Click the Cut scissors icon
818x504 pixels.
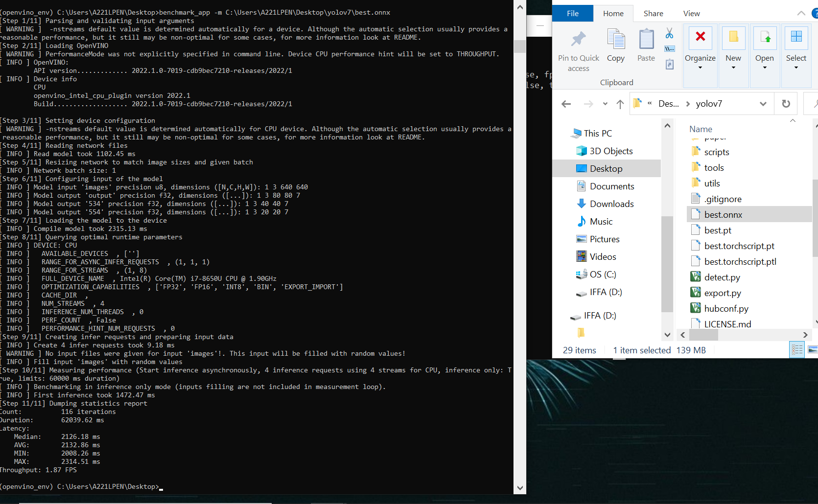click(669, 33)
